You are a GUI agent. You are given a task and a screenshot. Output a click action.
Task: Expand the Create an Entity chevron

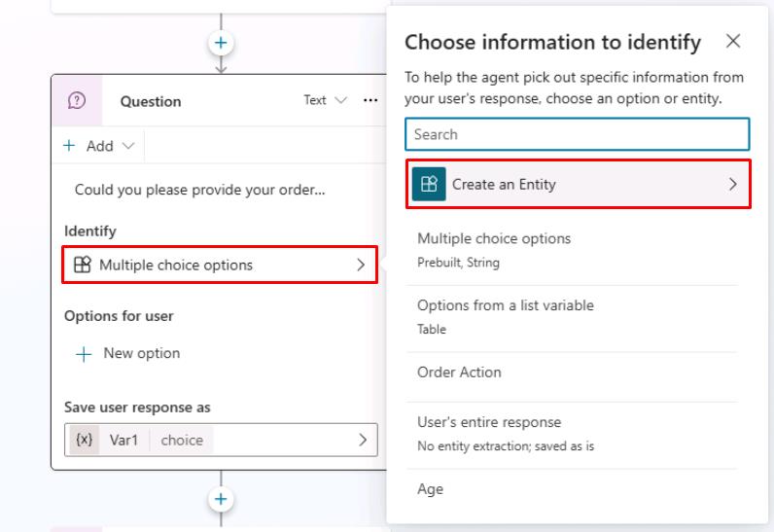733,184
